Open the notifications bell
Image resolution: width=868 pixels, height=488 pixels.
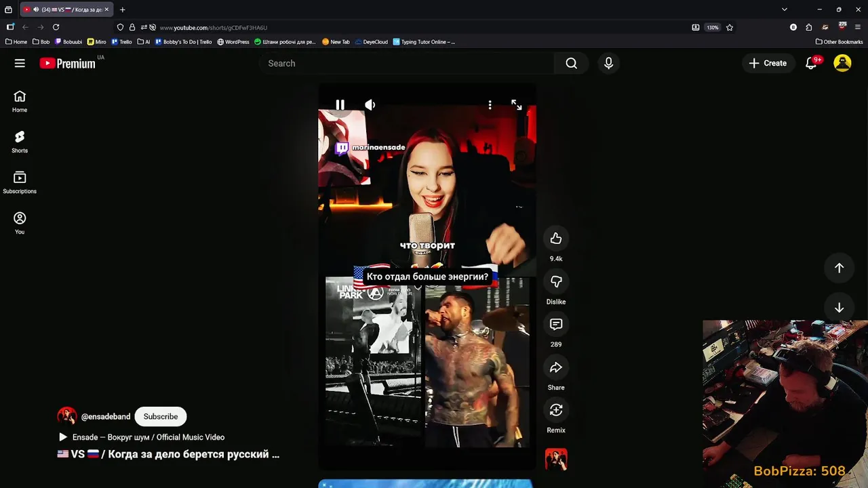point(811,63)
